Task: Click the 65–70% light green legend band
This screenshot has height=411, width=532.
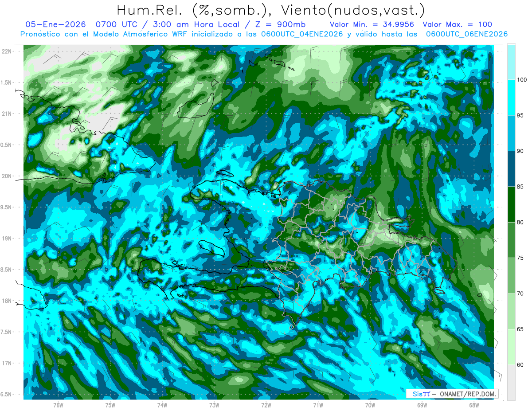Action: [x=511, y=311]
